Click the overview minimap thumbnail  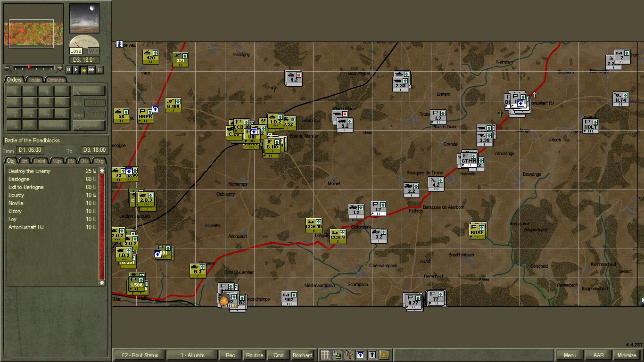33,33
